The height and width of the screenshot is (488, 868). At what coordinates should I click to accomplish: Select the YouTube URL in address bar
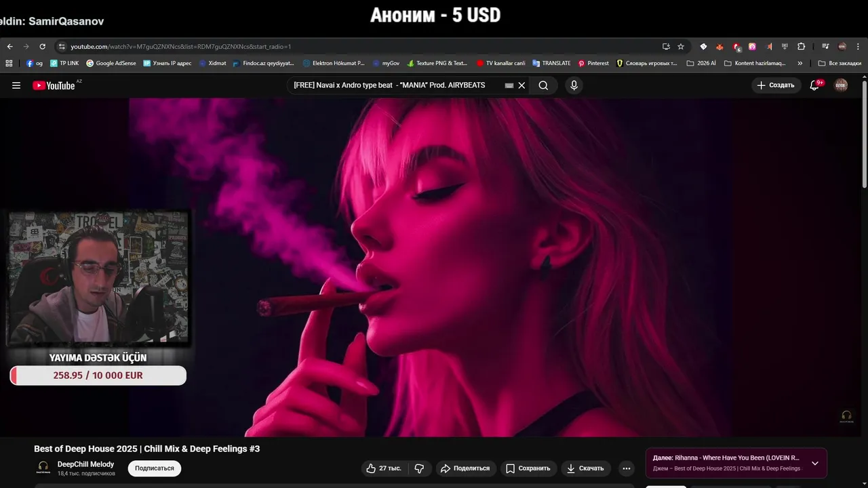[180, 47]
